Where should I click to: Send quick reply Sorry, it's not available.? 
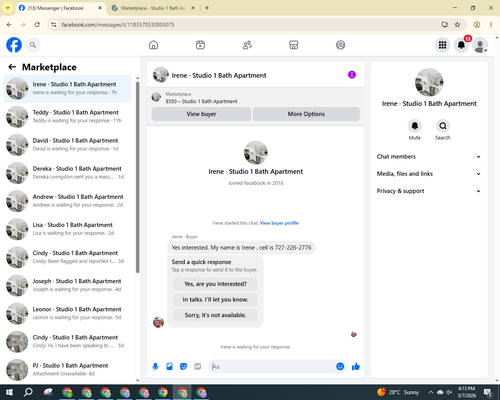pos(215,315)
